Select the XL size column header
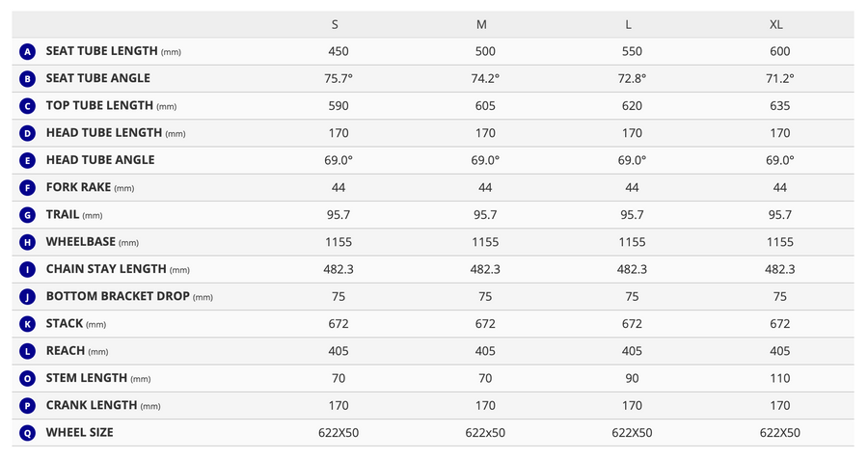This screenshot has height=460, width=868. pyautogui.click(x=776, y=25)
